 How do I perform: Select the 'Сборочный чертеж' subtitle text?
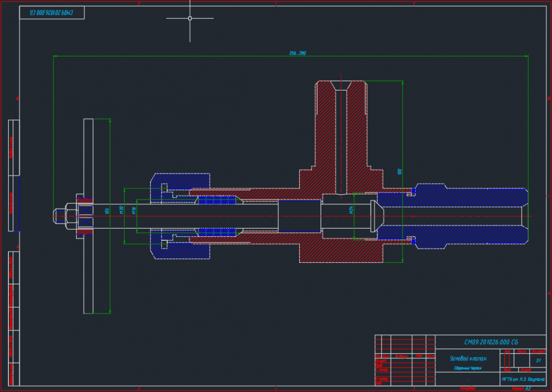[468, 368]
